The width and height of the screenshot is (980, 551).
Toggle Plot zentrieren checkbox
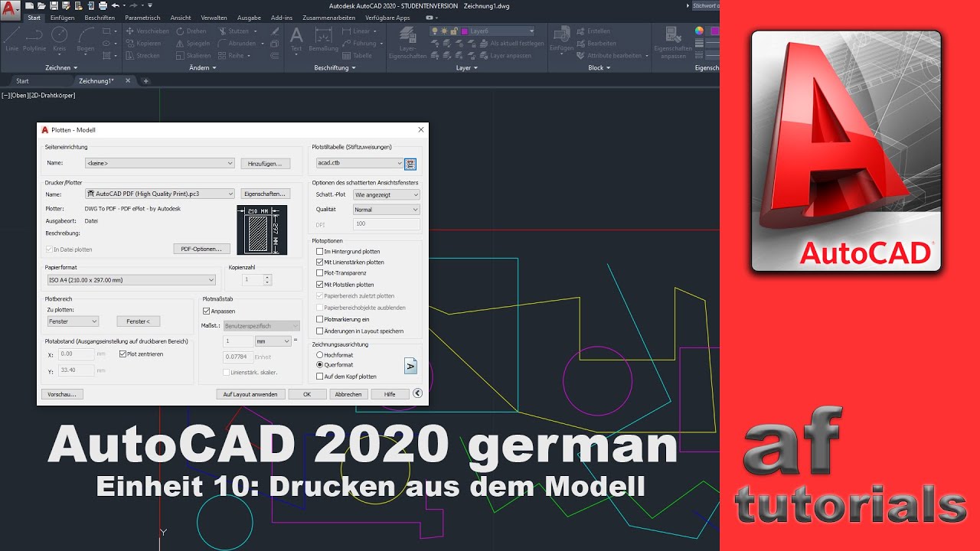[122, 354]
